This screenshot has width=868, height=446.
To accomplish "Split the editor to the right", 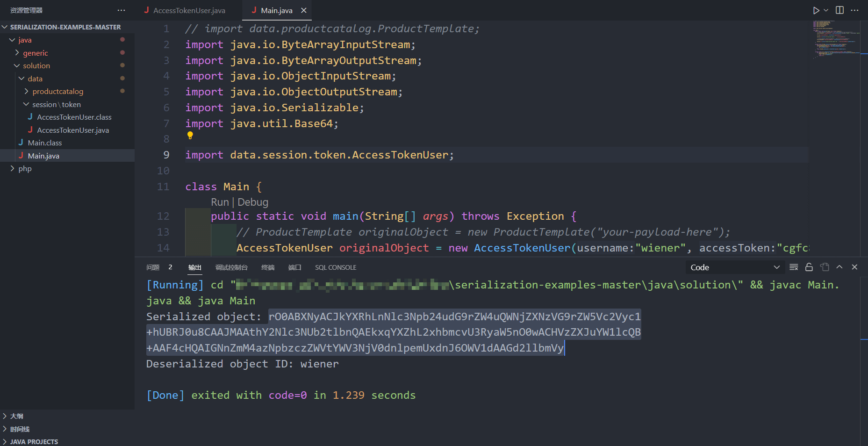I will pyautogui.click(x=839, y=10).
